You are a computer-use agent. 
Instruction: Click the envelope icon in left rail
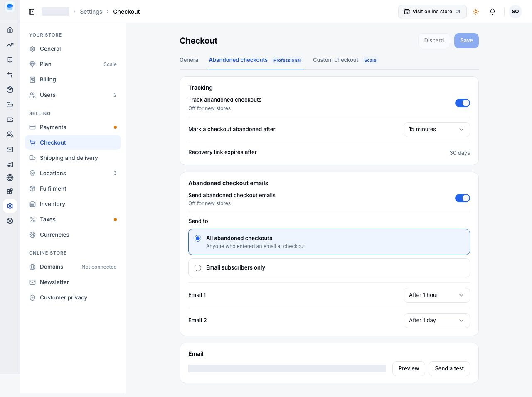pyautogui.click(x=10, y=149)
